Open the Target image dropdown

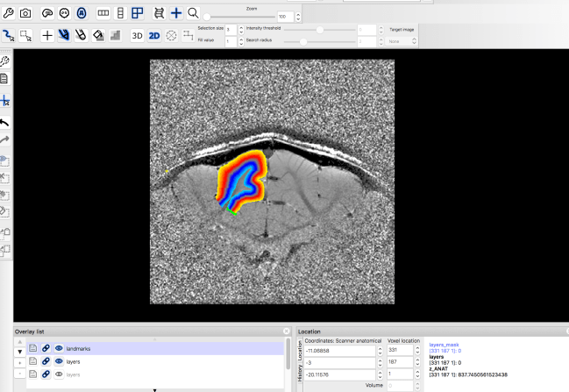(x=402, y=41)
